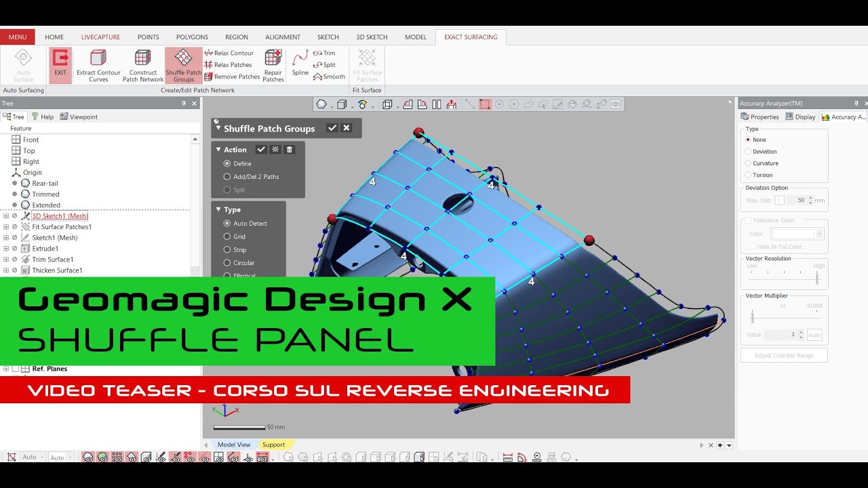The image size is (868, 488).
Task: Switch to POLYGONS ribbon tab
Action: tap(192, 37)
